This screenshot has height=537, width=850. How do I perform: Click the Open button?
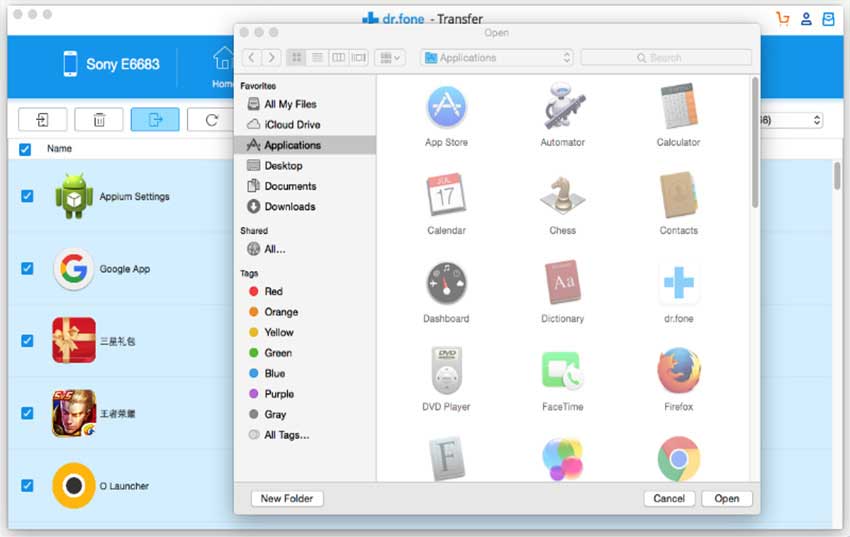pyautogui.click(x=726, y=499)
